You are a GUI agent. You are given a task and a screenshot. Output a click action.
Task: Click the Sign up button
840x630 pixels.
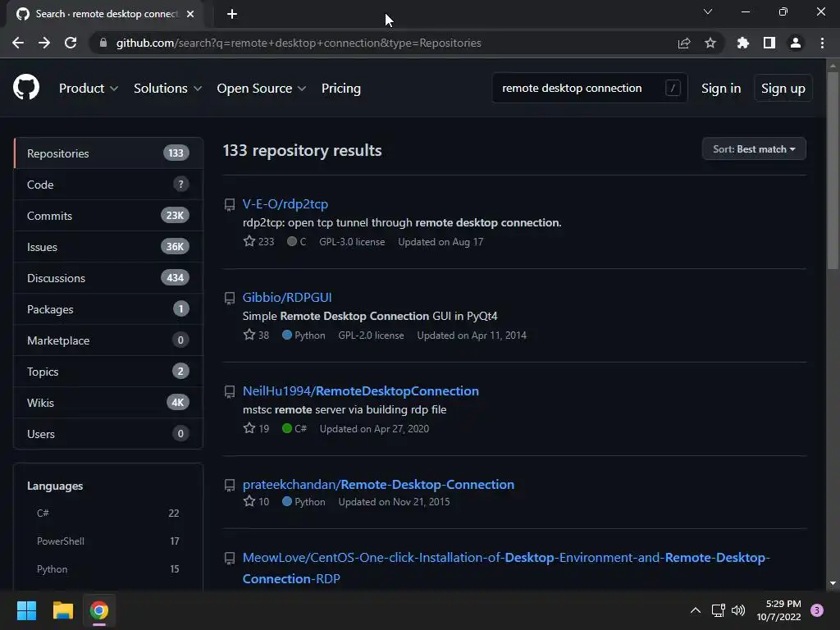pyautogui.click(x=783, y=89)
